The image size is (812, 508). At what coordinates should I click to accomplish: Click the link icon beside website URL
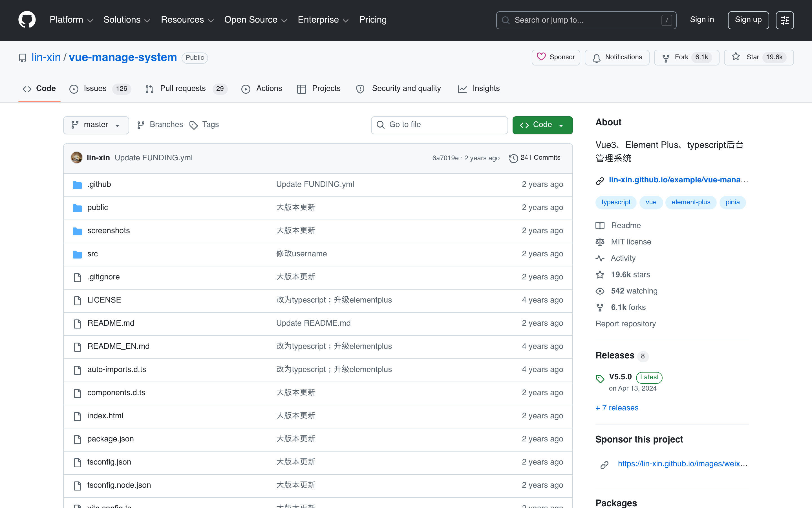click(600, 181)
